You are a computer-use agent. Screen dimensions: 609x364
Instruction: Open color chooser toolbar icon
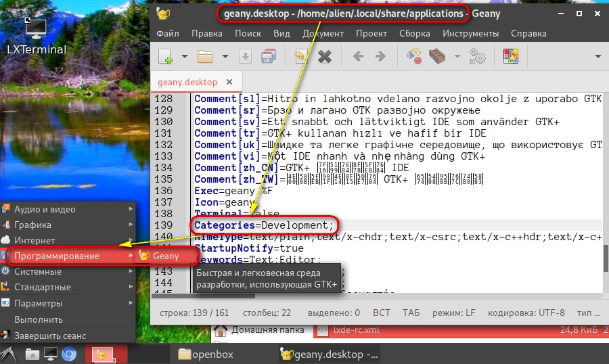click(x=511, y=56)
